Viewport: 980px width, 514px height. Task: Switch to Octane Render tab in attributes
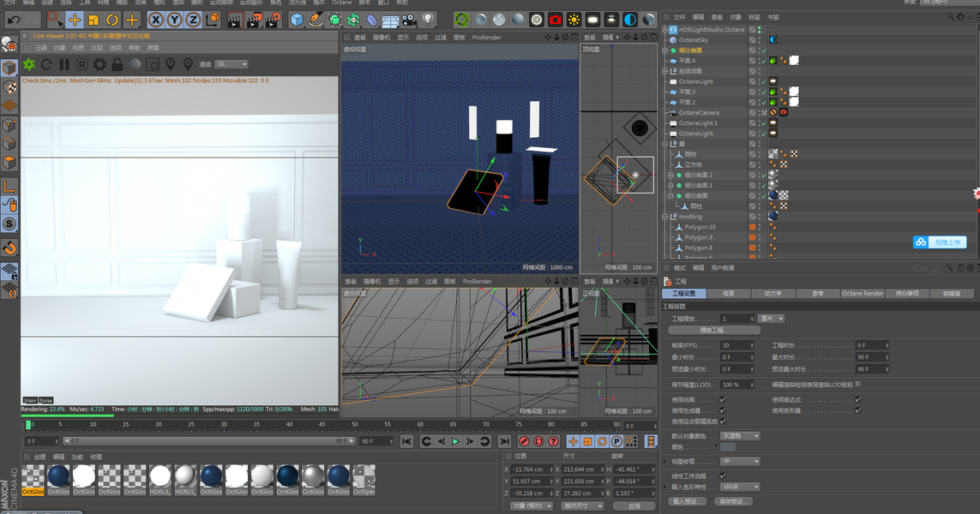pos(863,294)
